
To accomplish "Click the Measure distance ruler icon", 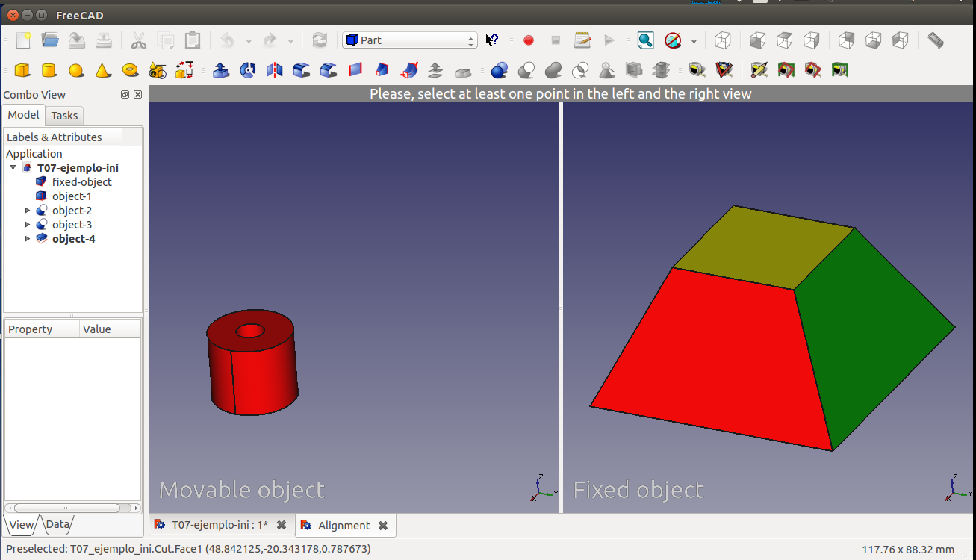I will pyautogui.click(x=935, y=40).
